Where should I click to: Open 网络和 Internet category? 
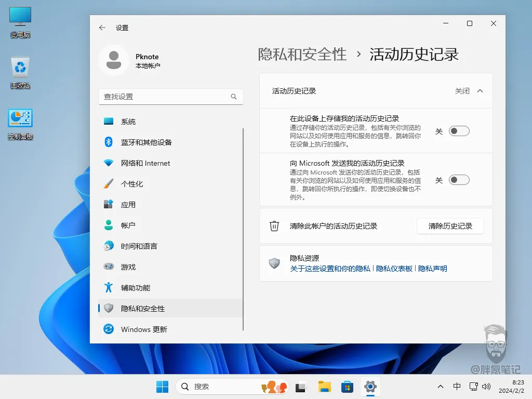[x=170, y=163]
